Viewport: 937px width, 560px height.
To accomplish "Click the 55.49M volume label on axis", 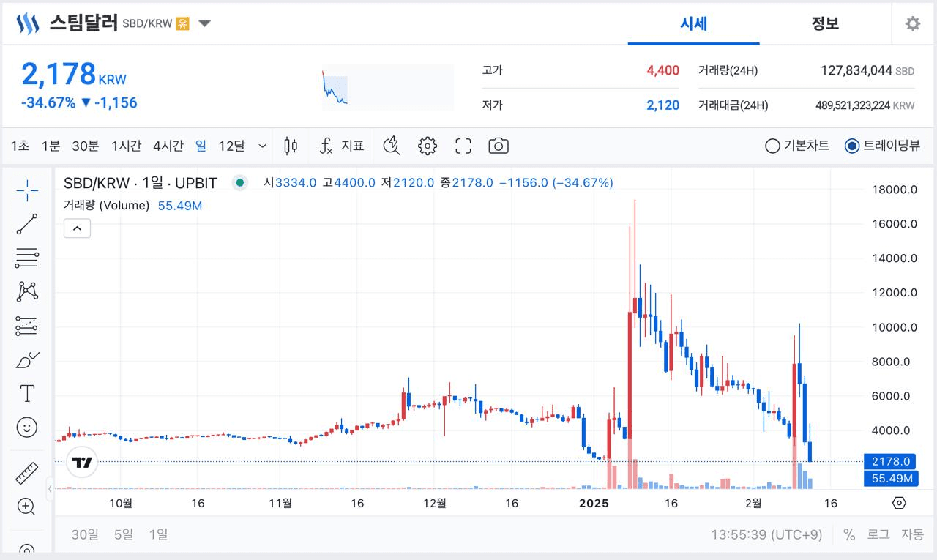I will pos(891,479).
